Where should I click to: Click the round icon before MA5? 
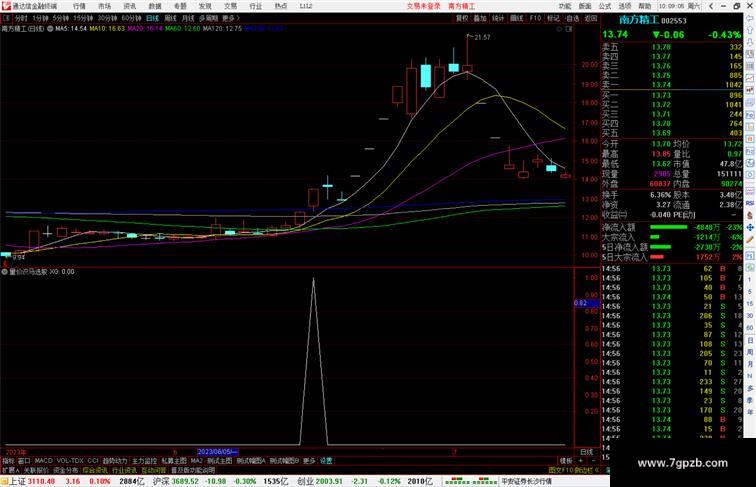tap(50, 29)
